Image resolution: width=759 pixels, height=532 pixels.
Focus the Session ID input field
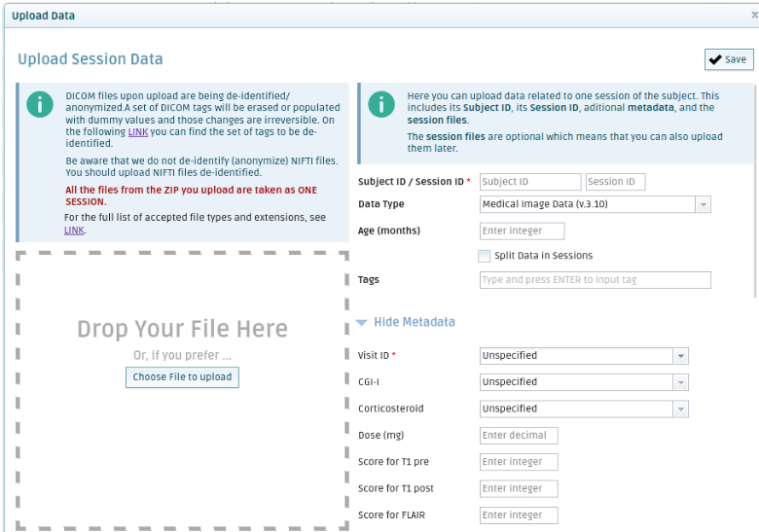point(615,182)
